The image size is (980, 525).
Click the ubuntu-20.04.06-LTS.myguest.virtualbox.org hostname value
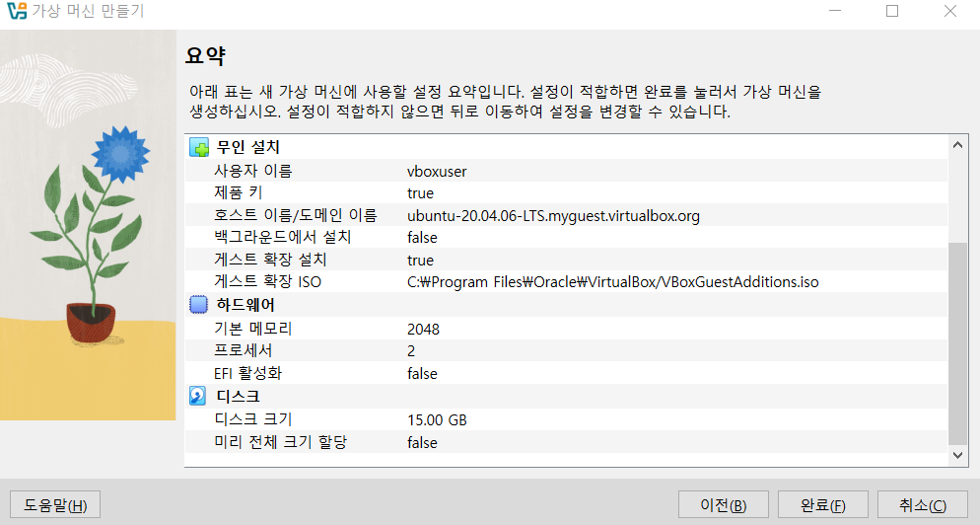[553, 216]
